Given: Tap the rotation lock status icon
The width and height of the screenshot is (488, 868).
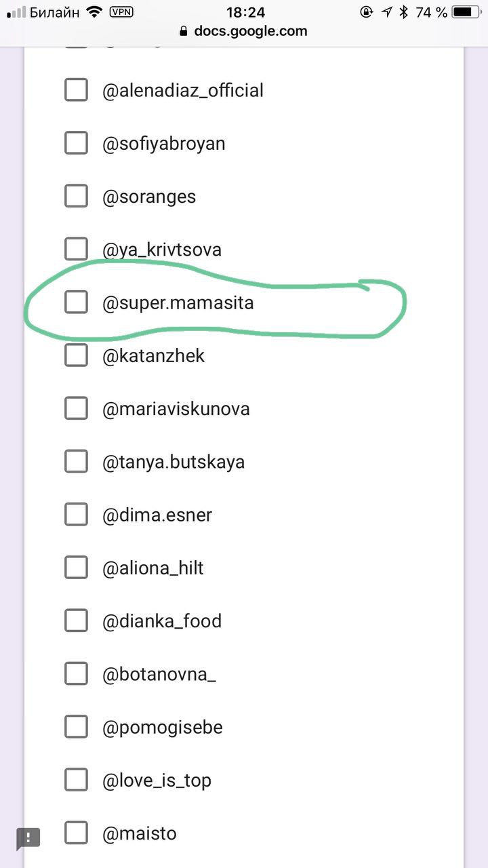Looking at the screenshot, I should (x=367, y=12).
